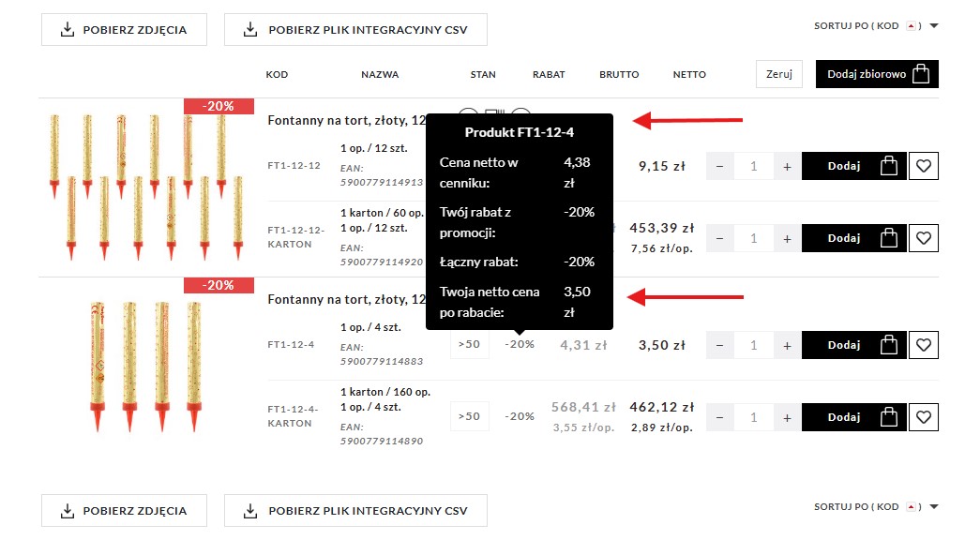Click 'Dodaj zbiorowo' bulk add button
Viewport: 980px width, 555px height.
(x=877, y=74)
